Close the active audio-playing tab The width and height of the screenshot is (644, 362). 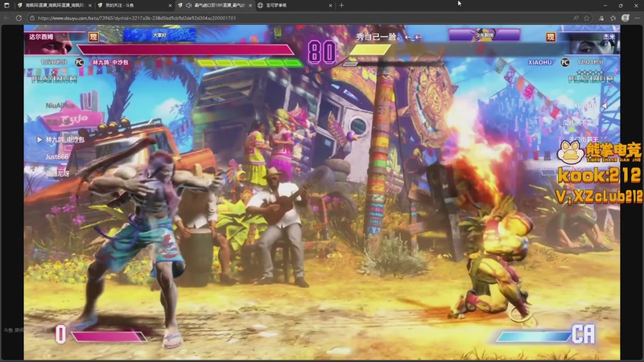coord(250,6)
